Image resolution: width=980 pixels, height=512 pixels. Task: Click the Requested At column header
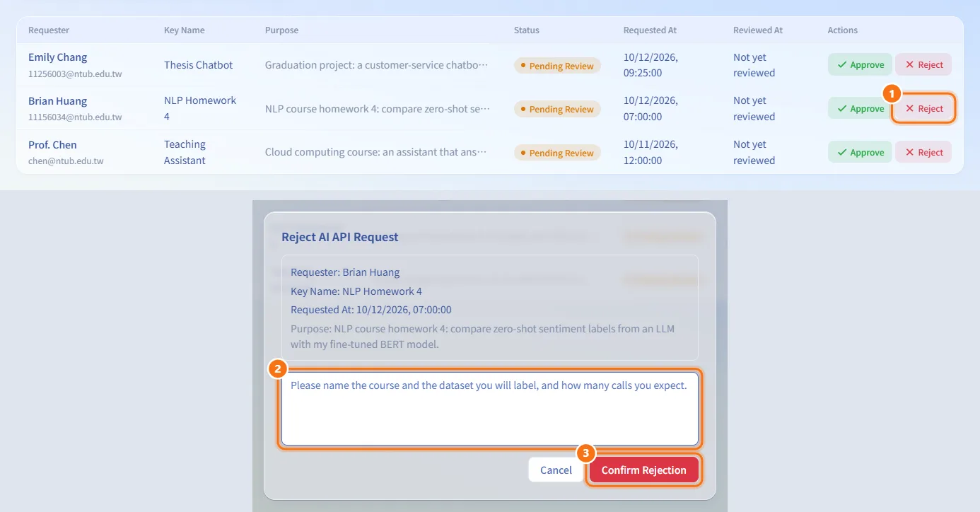coord(650,30)
